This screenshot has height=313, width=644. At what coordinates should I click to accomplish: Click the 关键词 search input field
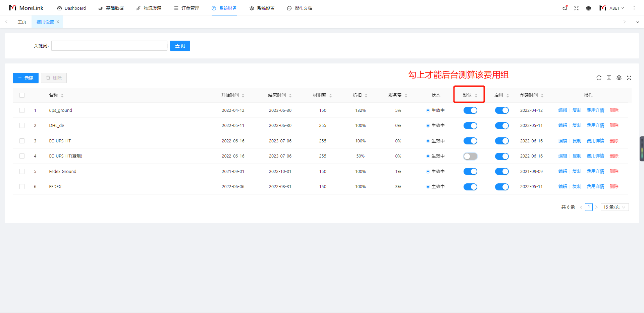pos(109,46)
